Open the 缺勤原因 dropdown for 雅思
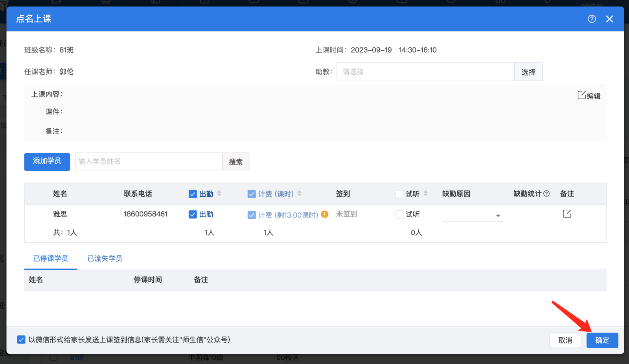This screenshot has height=364, width=629. 473,215
